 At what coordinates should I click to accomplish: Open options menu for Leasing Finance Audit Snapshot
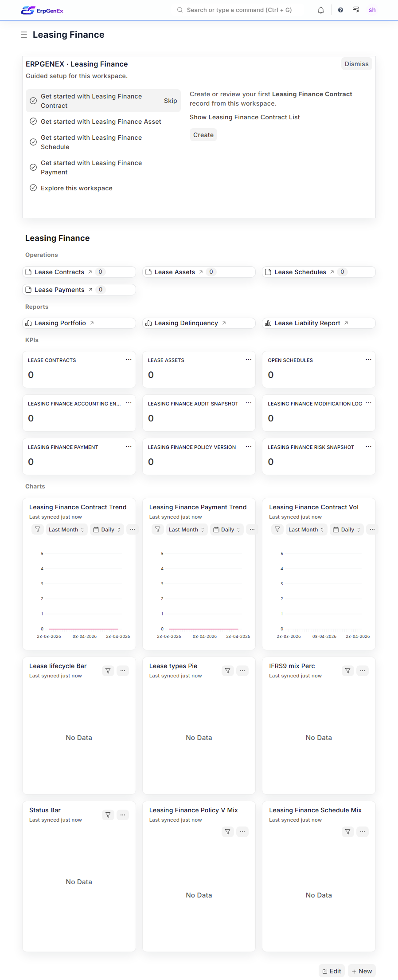(249, 403)
